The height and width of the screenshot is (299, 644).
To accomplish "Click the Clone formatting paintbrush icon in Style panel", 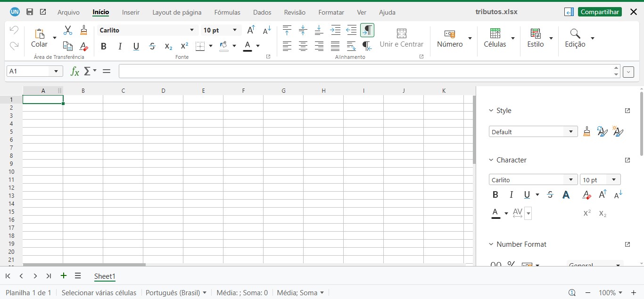I will pos(587,131).
